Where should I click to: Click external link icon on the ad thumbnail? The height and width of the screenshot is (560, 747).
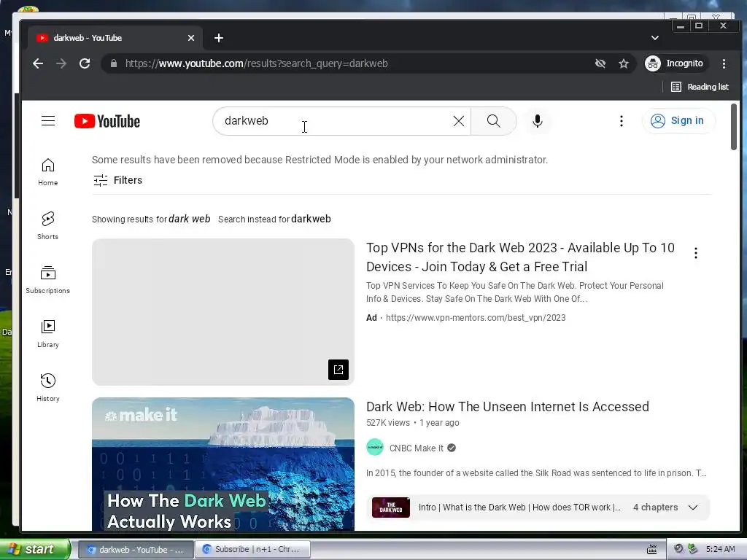[338, 370]
